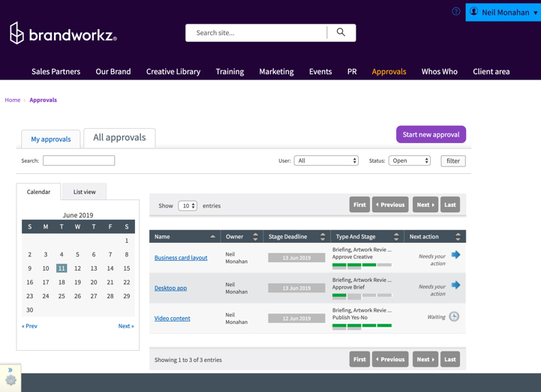Screen dimensions: 541x392
Task: Click the top First pagination button
Action: pyautogui.click(x=359, y=205)
